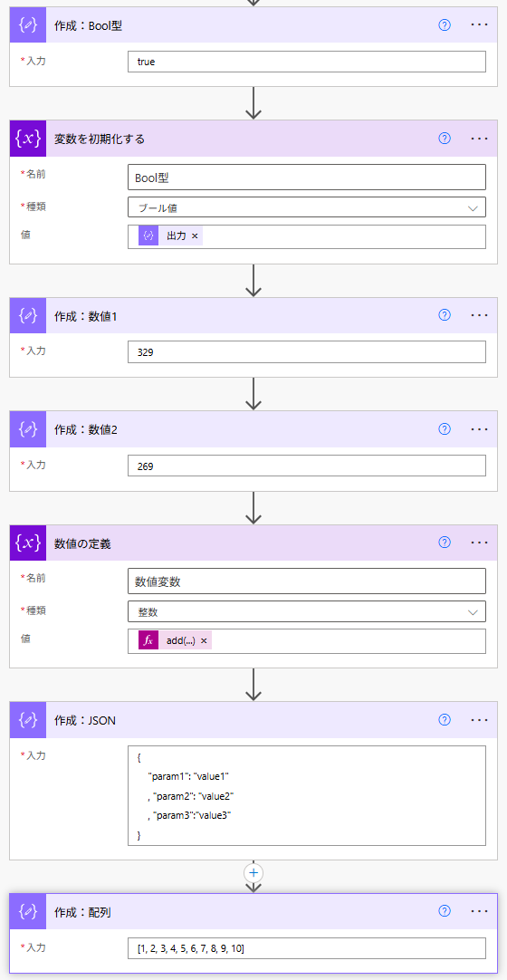Open help for 作成：配列 action
Image resolution: width=507 pixels, height=980 pixels.
coord(445,911)
